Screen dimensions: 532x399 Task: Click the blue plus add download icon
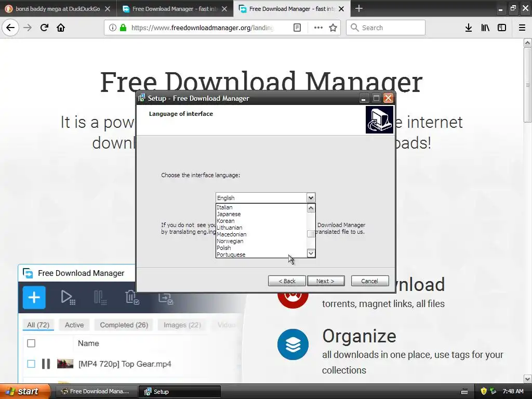coord(34,298)
